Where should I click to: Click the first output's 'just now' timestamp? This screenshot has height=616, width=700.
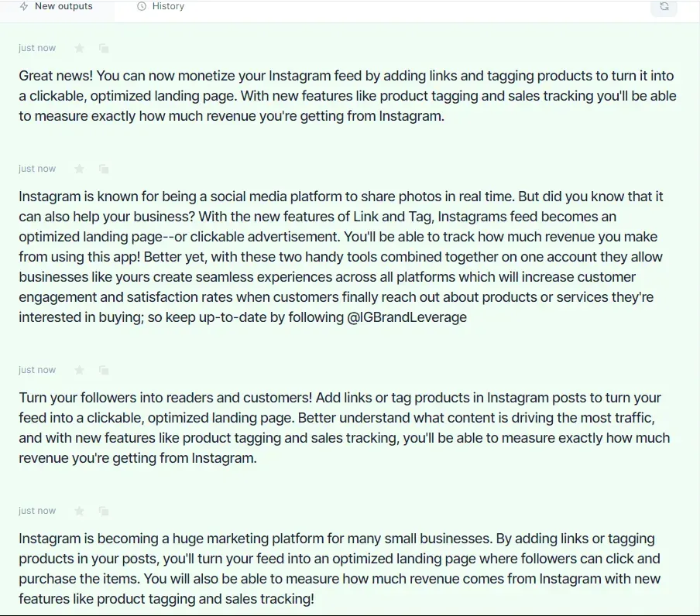(x=37, y=48)
